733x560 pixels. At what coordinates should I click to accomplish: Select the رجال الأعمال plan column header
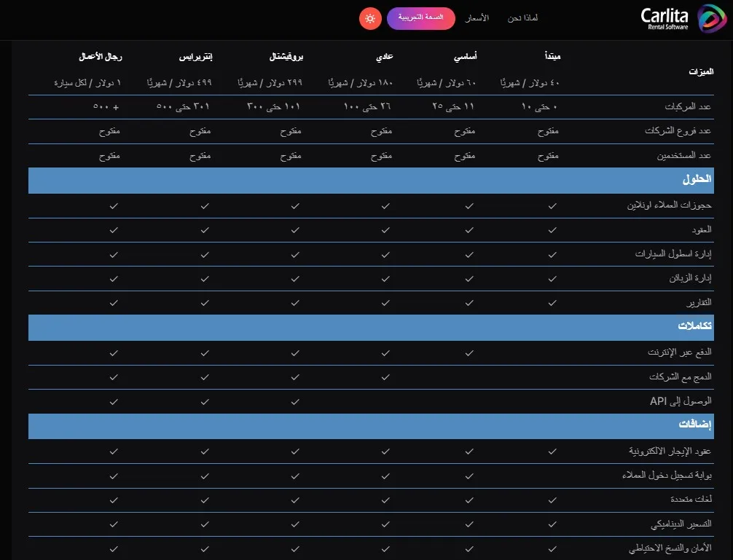pos(101,57)
